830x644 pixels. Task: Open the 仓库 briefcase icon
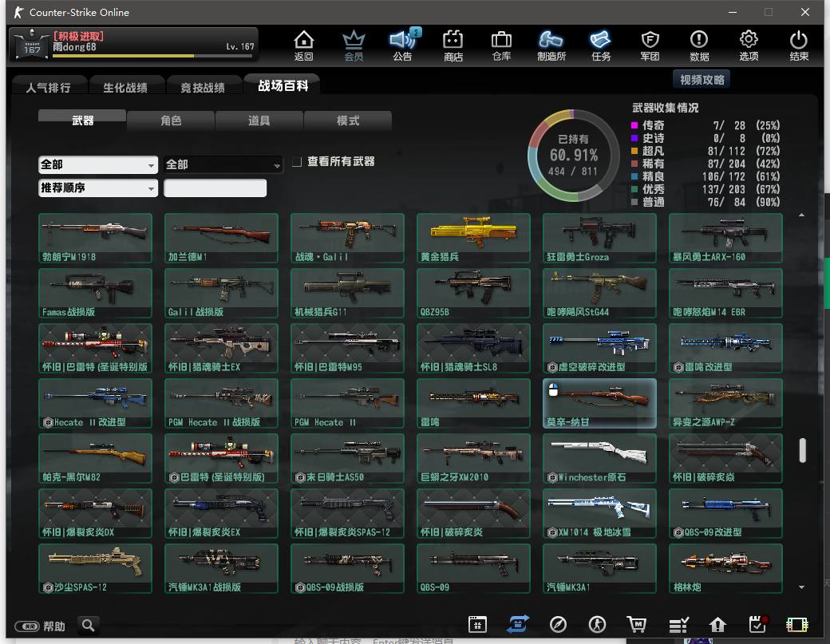point(501,45)
